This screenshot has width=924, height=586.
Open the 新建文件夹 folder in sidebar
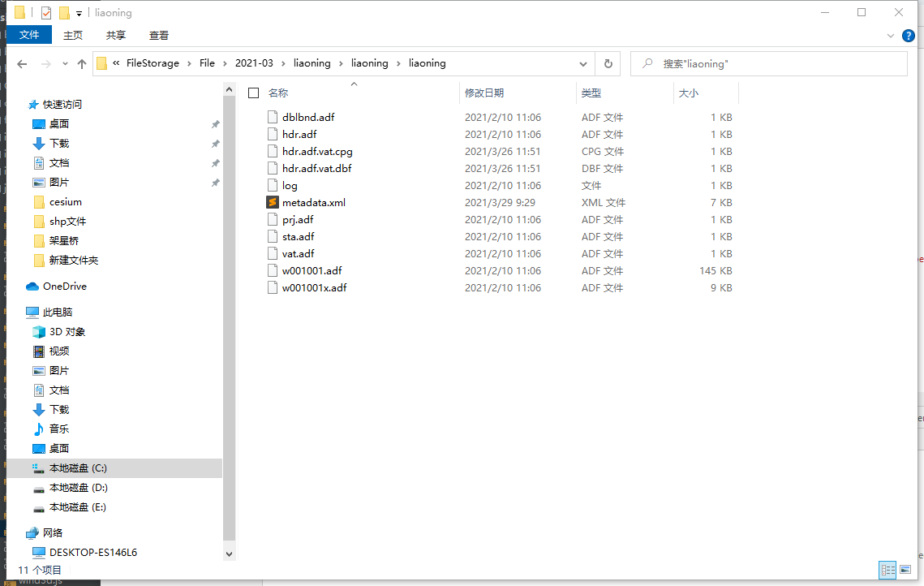tap(74, 260)
